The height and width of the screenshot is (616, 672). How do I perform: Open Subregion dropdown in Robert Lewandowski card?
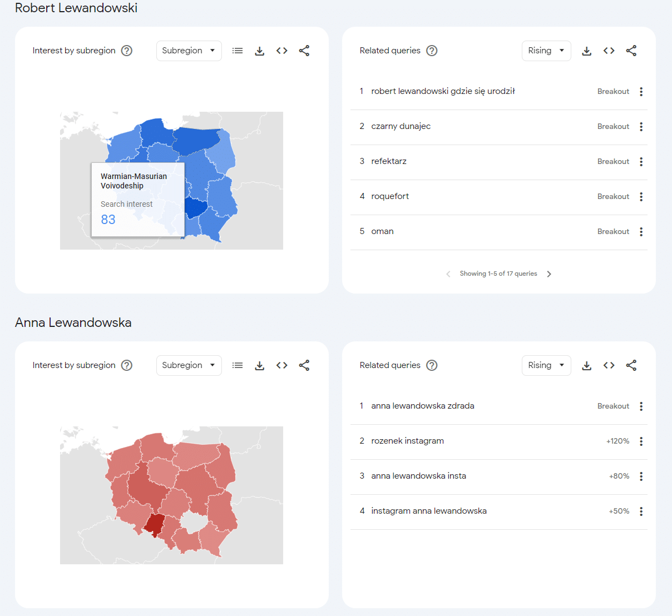tap(189, 51)
